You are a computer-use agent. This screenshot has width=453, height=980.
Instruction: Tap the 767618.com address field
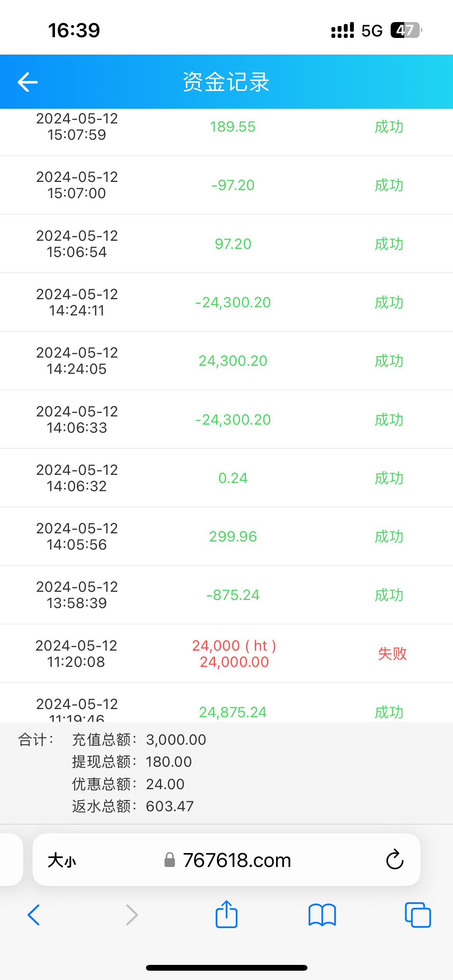237,860
